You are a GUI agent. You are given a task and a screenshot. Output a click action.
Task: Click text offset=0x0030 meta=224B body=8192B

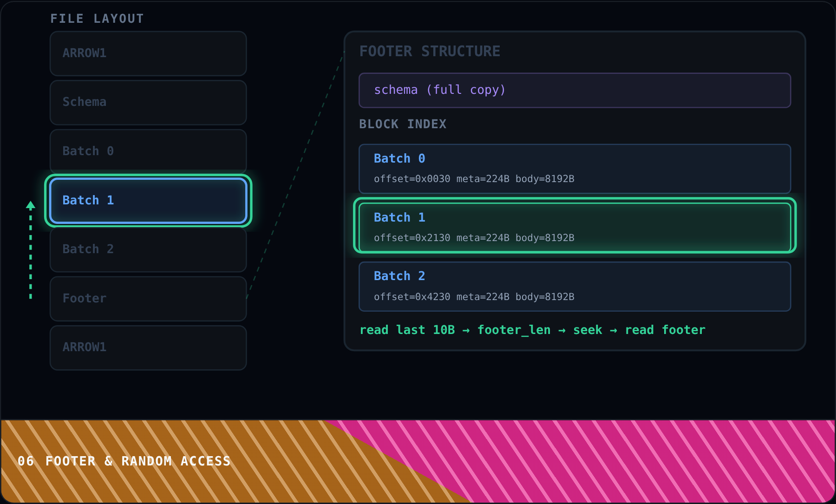tap(474, 179)
